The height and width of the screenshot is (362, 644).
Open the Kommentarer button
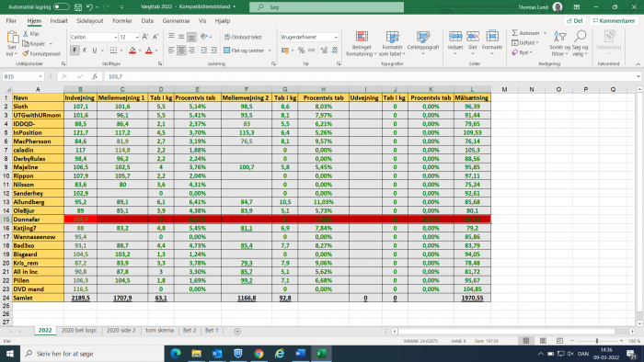(x=614, y=20)
